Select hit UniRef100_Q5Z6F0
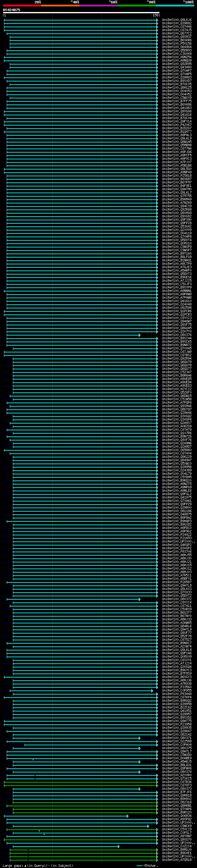Screen dimensions: 197x868 pos(176,392)
